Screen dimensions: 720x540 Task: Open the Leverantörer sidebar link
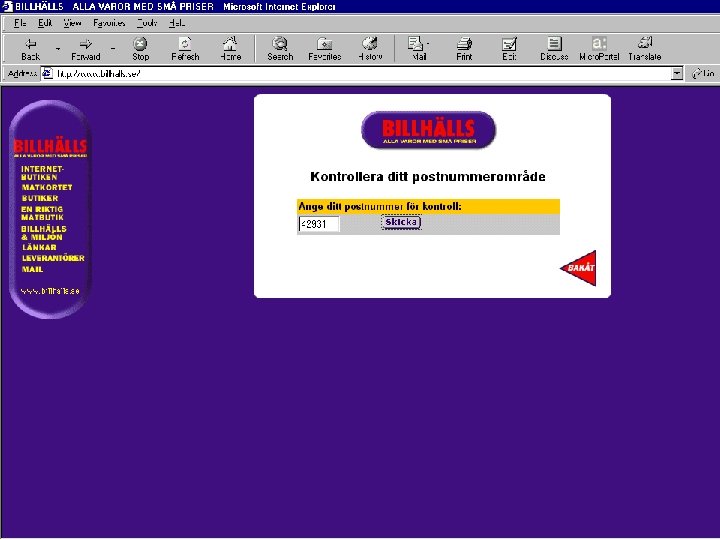(53, 258)
